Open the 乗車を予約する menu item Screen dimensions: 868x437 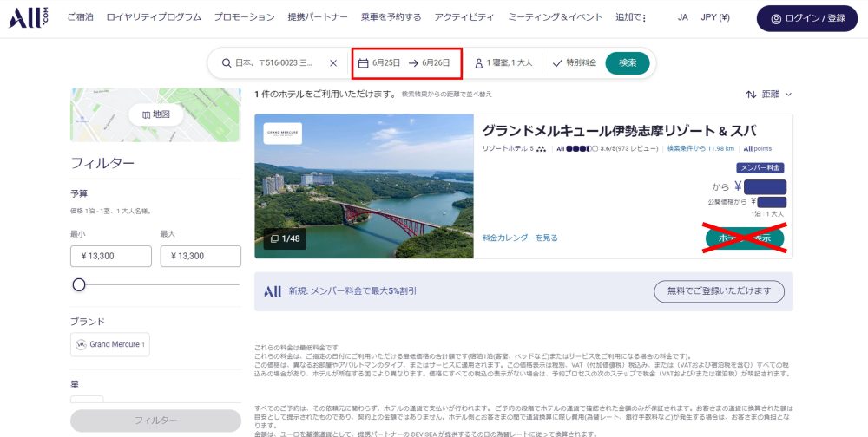391,17
